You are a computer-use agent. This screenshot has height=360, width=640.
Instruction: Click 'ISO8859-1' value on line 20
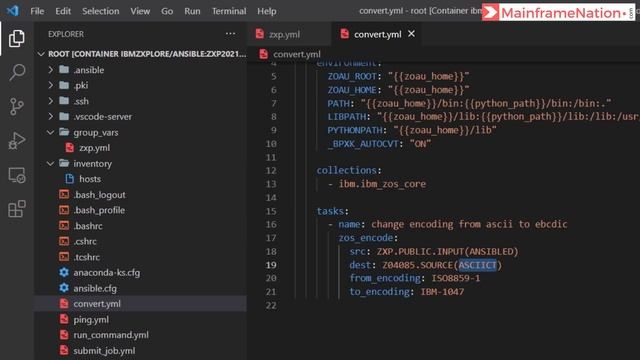click(456, 278)
